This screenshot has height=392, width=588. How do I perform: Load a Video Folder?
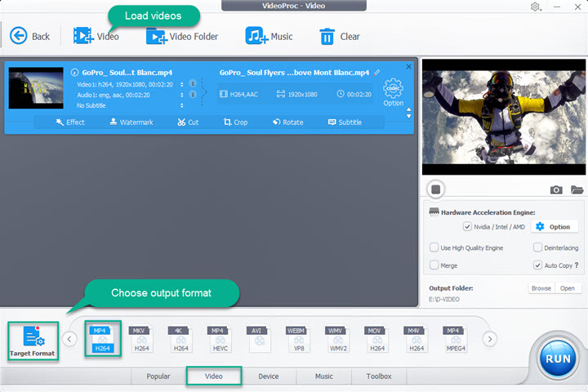[182, 37]
